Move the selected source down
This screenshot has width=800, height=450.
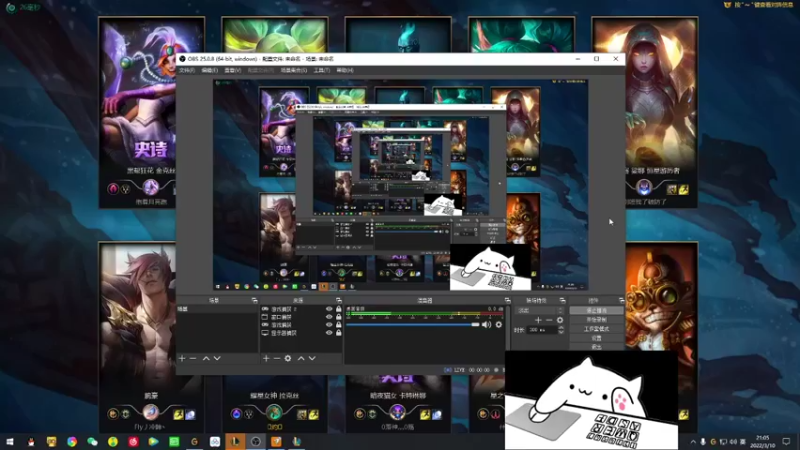(x=312, y=359)
